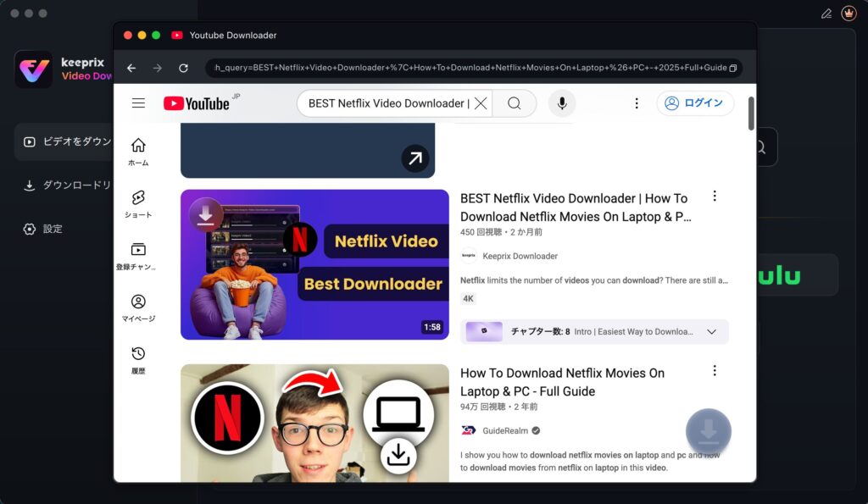Click the Youtube Downloader window title icon
868x504 pixels.
click(176, 36)
